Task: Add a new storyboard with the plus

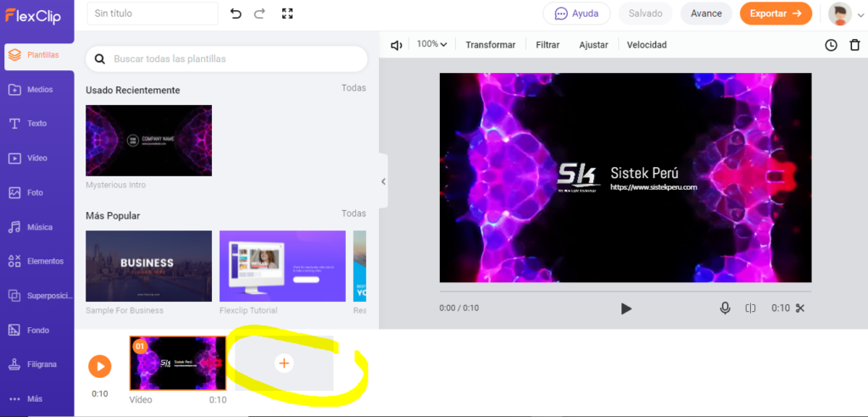Action: 284,364
